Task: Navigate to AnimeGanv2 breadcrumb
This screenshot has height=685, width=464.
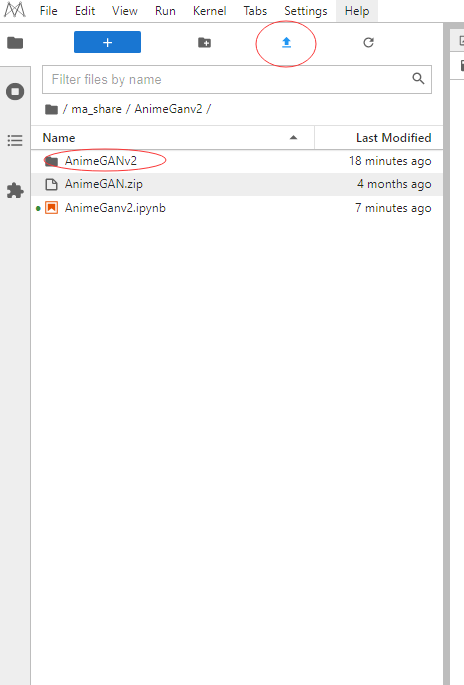Action: [168, 109]
